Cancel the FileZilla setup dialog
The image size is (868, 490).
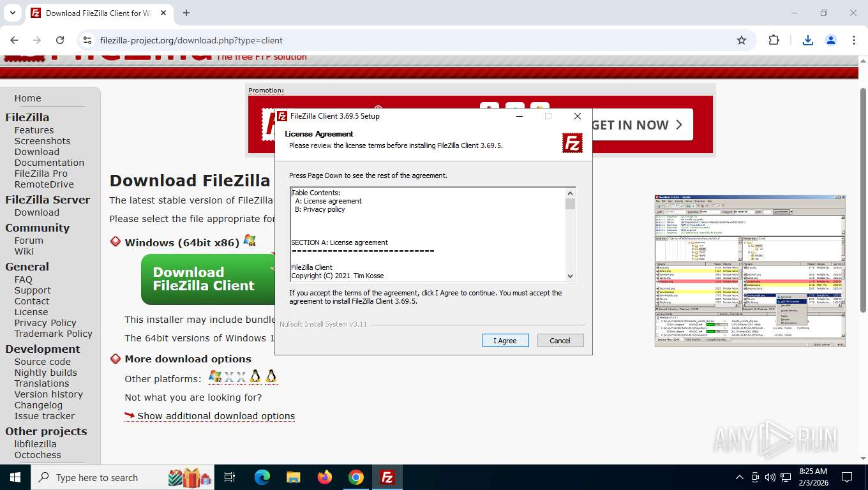click(560, 341)
